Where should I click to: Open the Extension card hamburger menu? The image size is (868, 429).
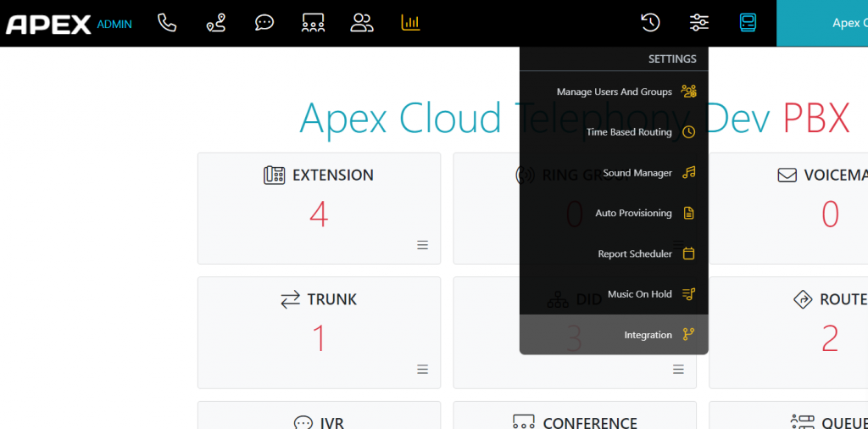(422, 245)
